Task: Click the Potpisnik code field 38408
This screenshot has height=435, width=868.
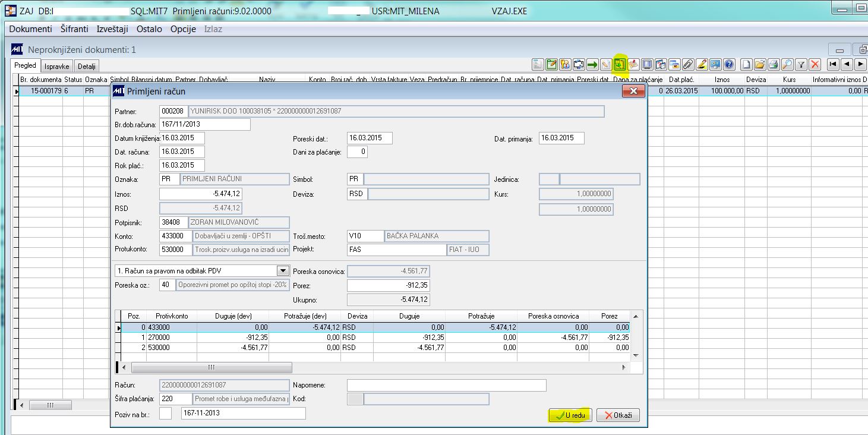Action: click(x=173, y=222)
